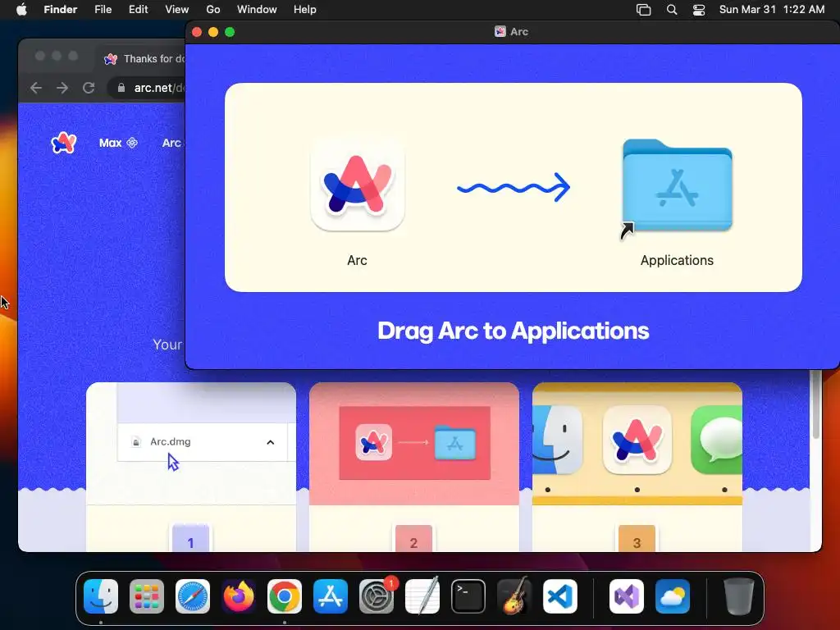Go forward in the browser window
Viewport: 840px width, 630px height.
pos(62,88)
